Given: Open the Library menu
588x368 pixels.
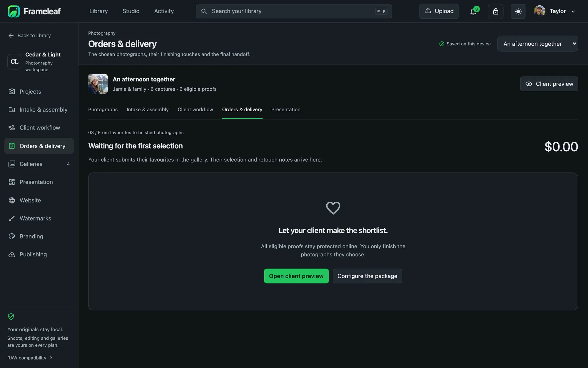Looking at the screenshot, I should tap(98, 11).
